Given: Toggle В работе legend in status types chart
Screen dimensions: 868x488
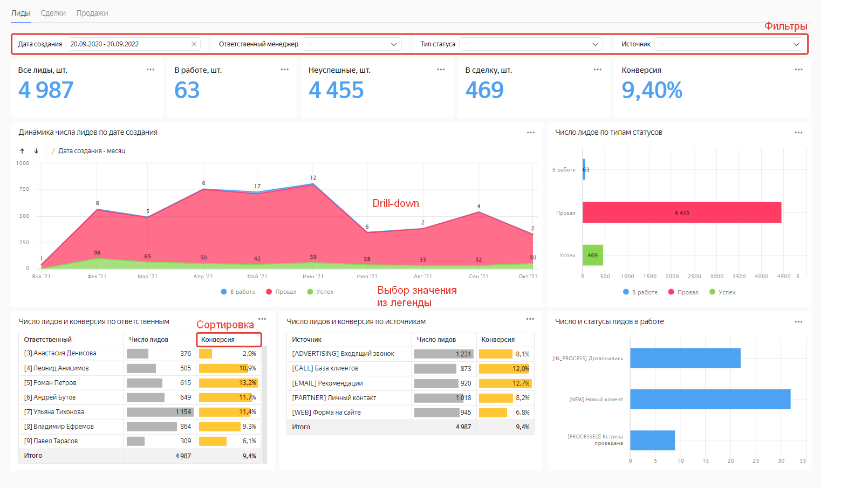Looking at the screenshot, I should coord(640,292).
